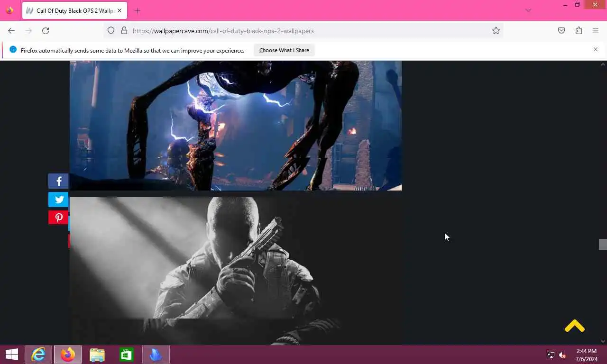
Task: Click scrollbar up arrow
Action: (x=603, y=64)
